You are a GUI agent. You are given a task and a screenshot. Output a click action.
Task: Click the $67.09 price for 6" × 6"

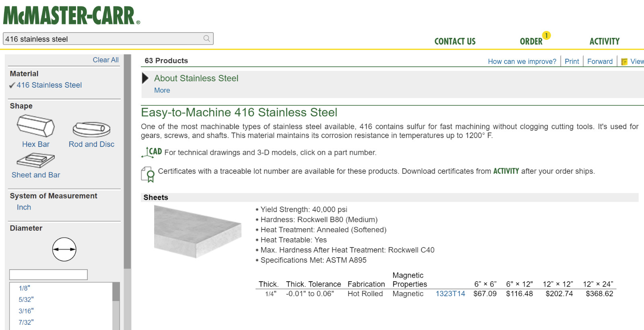(485, 294)
